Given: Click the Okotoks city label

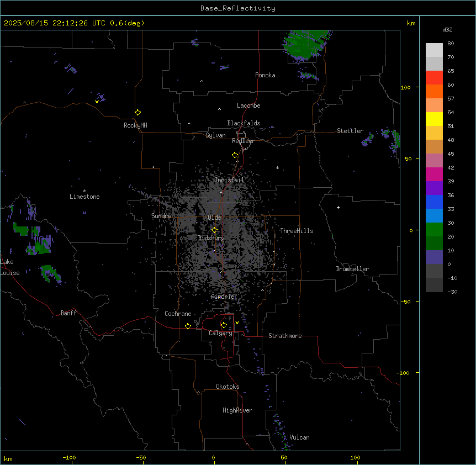Looking at the screenshot, I should pos(228,387).
